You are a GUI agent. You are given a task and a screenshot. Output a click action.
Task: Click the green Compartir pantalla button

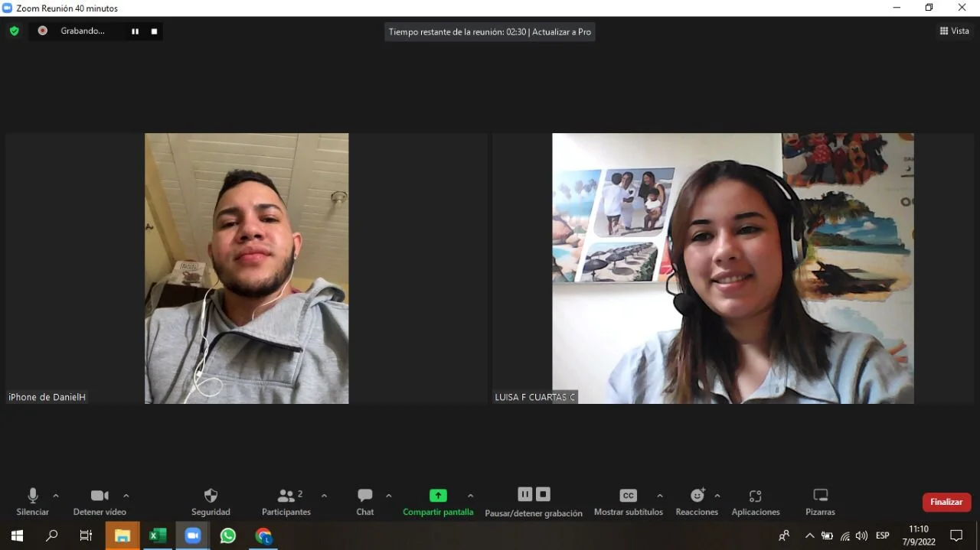(x=438, y=501)
